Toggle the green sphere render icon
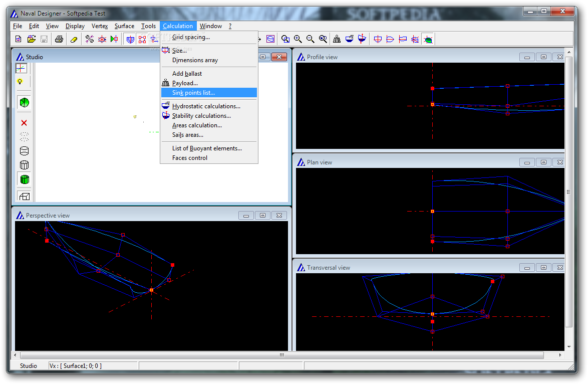 (x=25, y=102)
